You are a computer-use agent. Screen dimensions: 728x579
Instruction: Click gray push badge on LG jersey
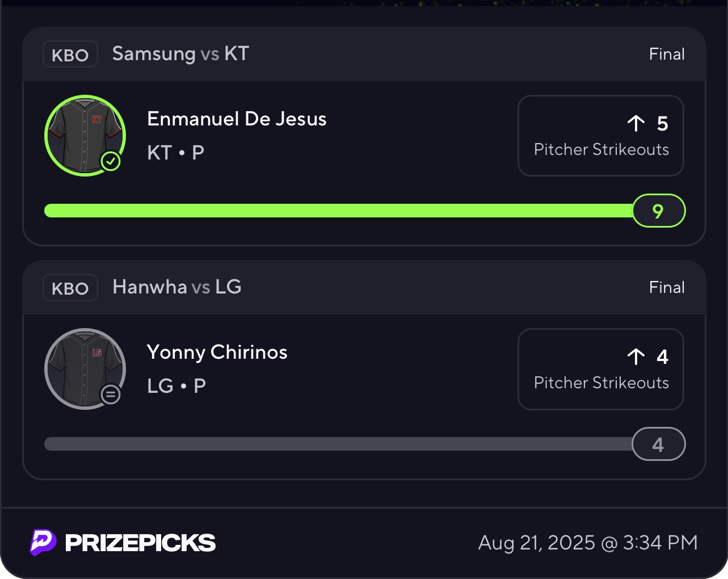click(x=111, y=394)
